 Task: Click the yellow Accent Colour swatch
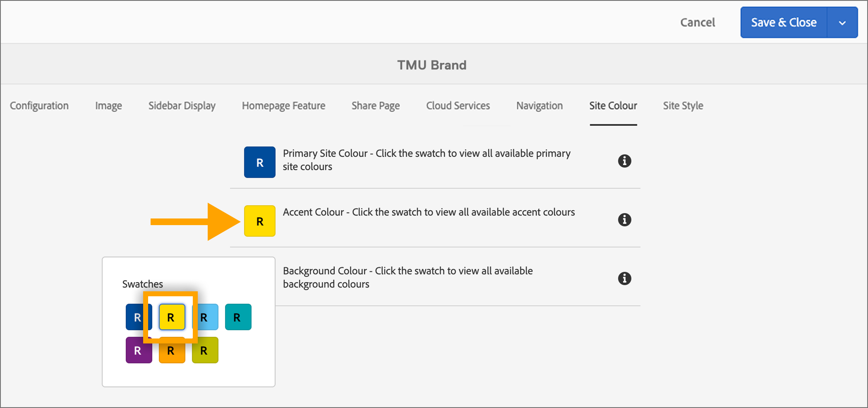tap(259, 221)
